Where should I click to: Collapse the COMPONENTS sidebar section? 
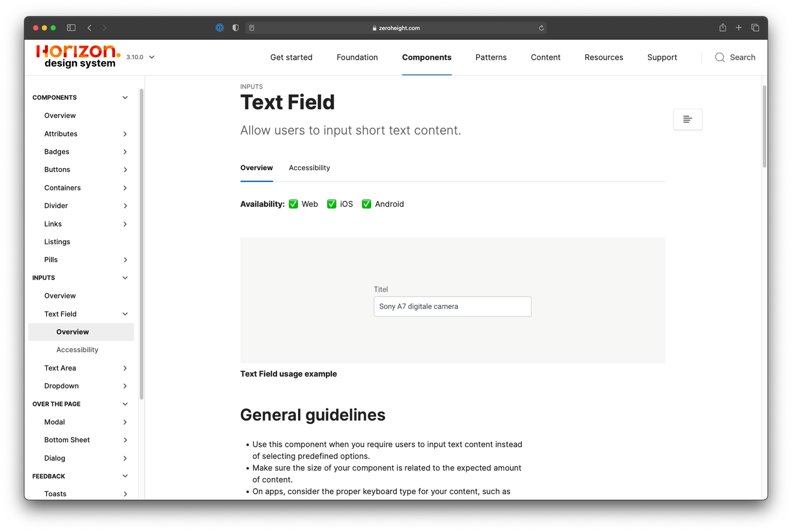coord(125,97)
